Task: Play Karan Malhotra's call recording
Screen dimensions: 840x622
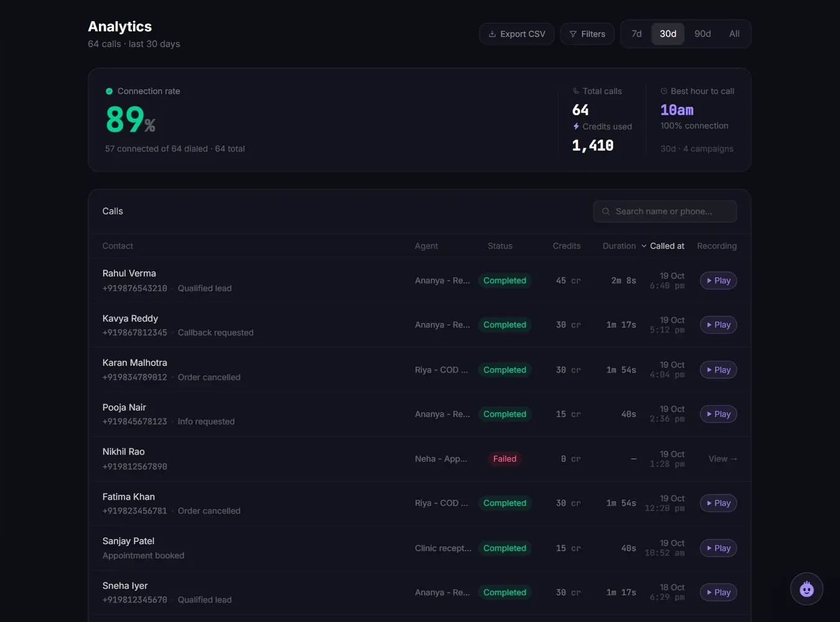Action: click(719, 369)
